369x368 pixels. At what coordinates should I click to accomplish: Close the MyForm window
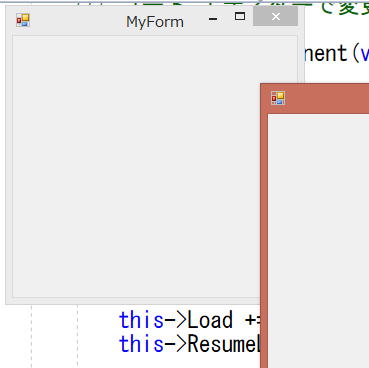point(275,16)
